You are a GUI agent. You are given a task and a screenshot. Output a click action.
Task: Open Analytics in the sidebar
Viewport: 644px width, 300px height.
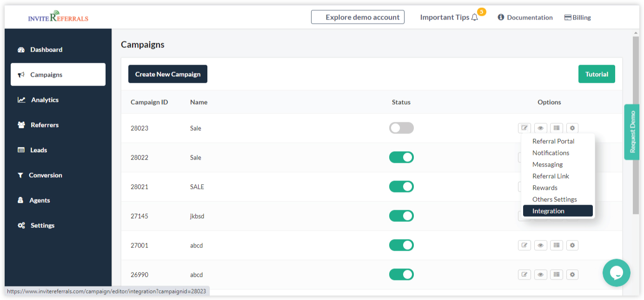coord(45,100)
